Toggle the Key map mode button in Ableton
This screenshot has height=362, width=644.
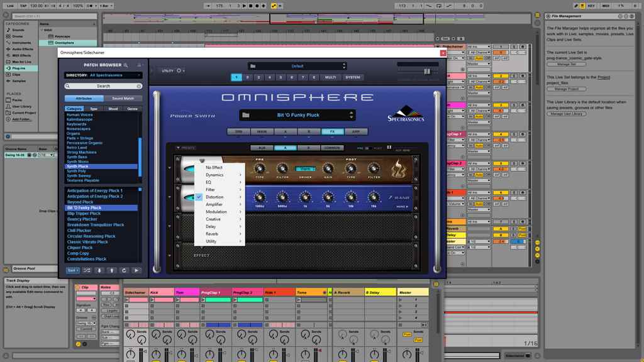tap(591, 6)
